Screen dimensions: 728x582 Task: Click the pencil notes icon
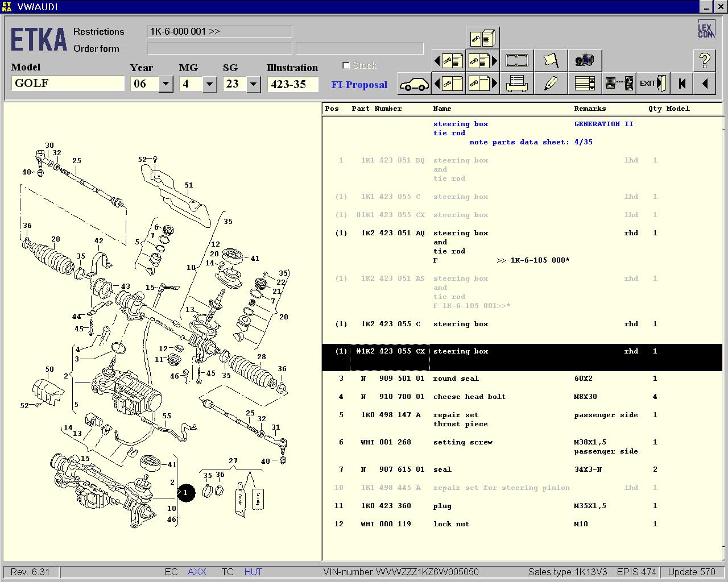tap(551, 84)
